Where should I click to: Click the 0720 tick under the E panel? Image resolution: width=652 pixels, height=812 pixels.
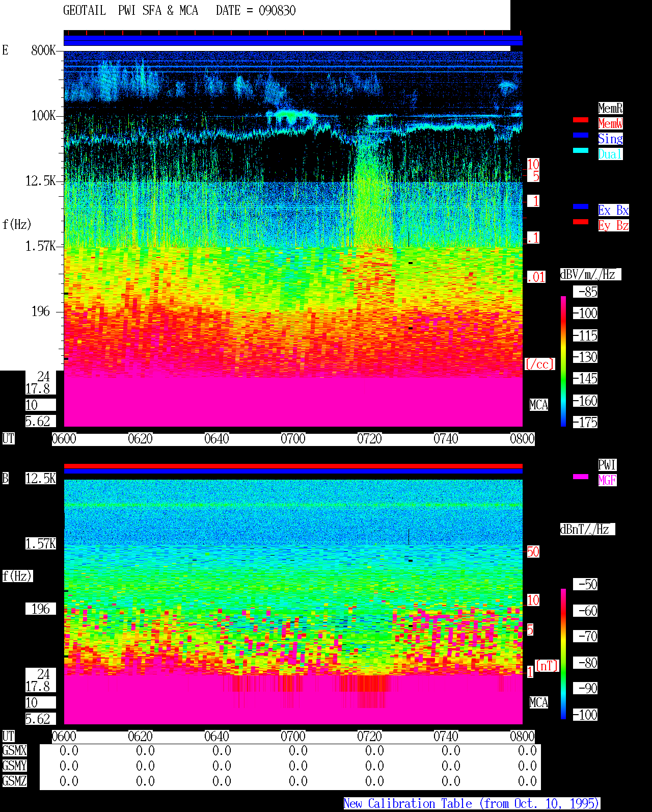coord(369,438)
